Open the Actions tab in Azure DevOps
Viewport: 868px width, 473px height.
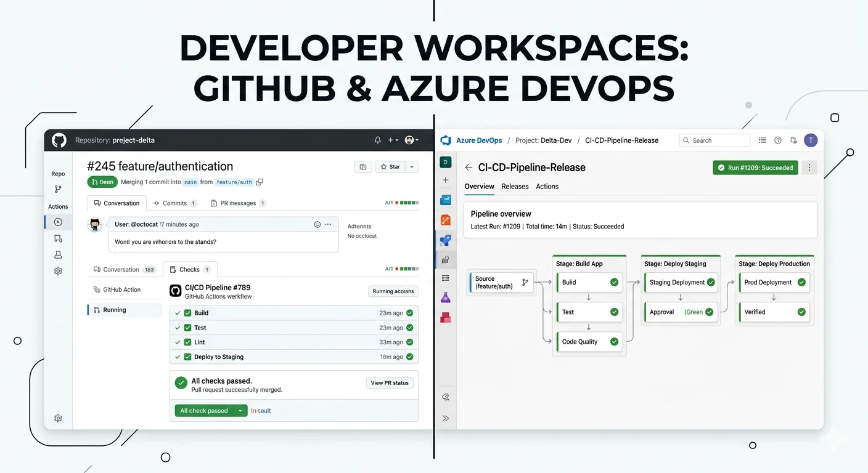547,187
